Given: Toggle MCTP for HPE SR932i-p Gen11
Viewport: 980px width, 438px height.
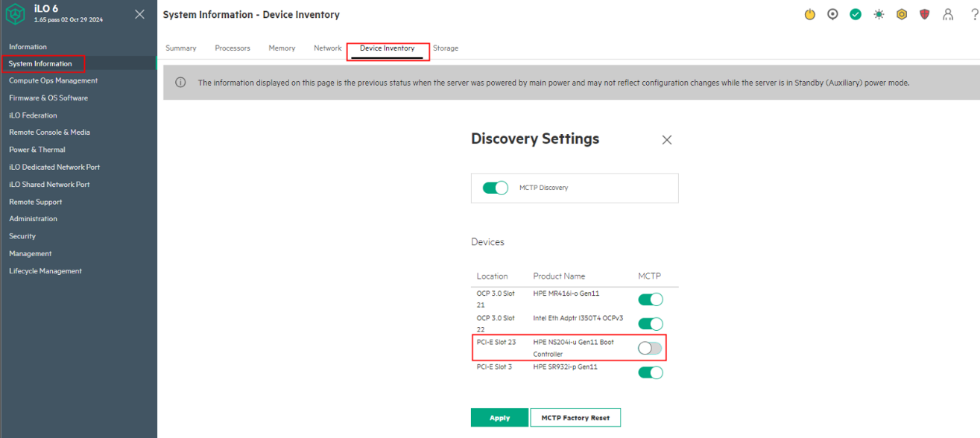Looking at the screenshot, I should click(x=650, y=372).
